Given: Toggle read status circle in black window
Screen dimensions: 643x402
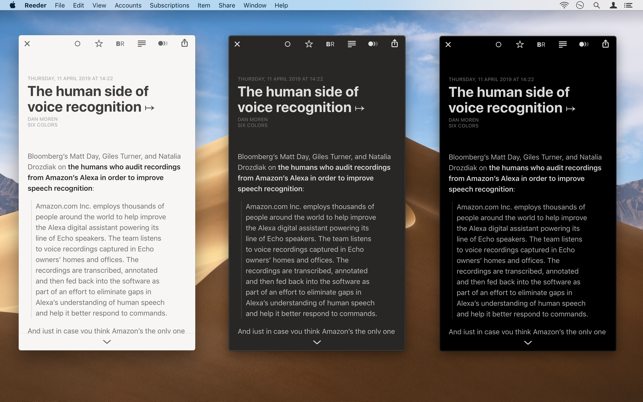Looking at the screenshot, I should click(x=499, y=44).
